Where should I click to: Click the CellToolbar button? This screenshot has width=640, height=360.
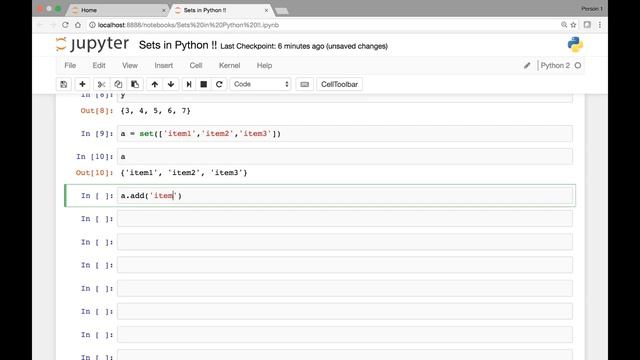[x=339, y=84]
